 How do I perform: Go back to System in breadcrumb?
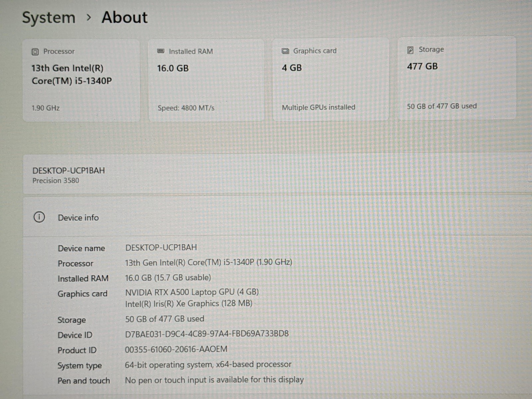tap(49, 18)
